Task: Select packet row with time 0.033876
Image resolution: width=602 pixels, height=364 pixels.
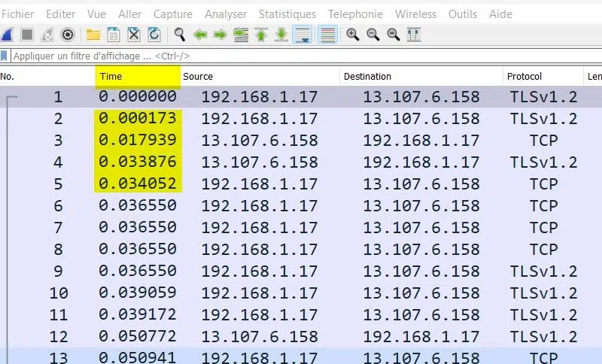Action: (x=301, y=162)
